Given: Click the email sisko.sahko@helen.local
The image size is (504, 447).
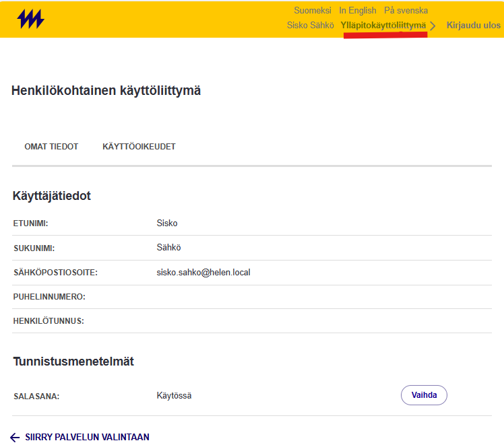Looking at the screenshot, I should pos(203,273).
